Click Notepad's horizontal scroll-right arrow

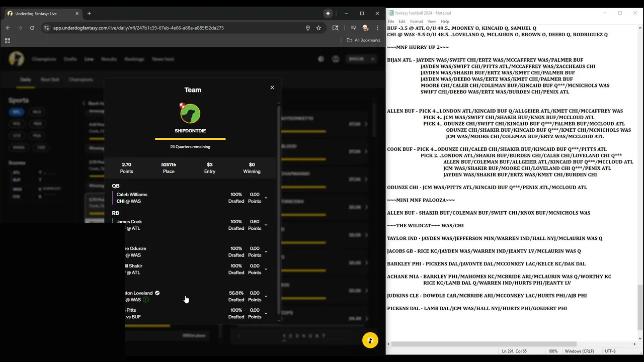pyautogui.click(x=634, y=344)
